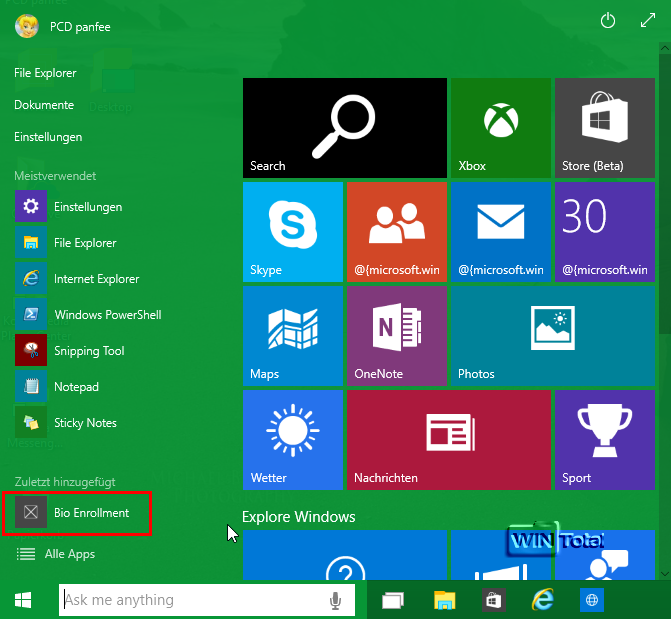
Task: Launch the Skype tile
Action: pos(293,231)
